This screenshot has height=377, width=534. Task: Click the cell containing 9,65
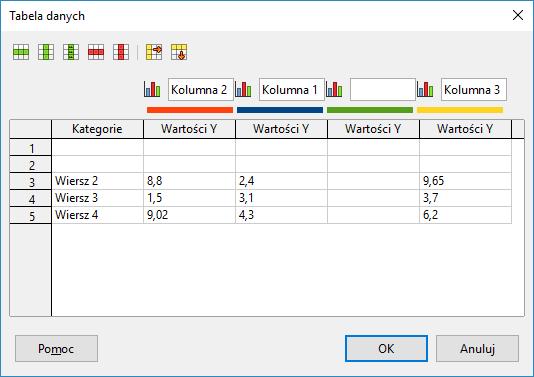point(465,181)
